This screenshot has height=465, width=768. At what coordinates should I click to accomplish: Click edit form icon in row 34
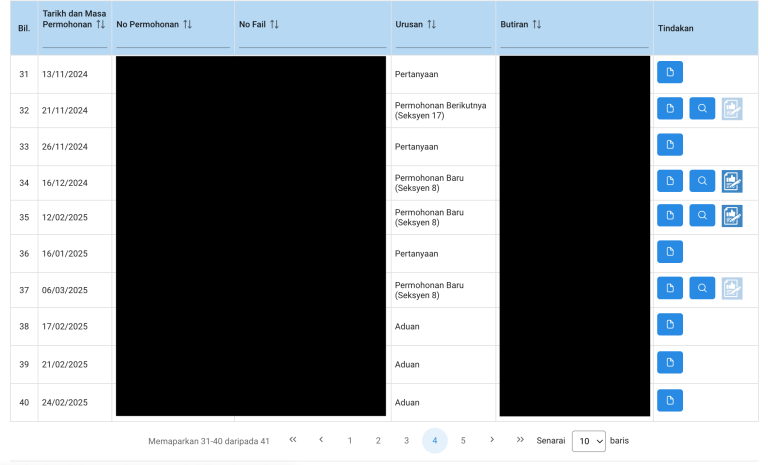[x=732, y=181]
